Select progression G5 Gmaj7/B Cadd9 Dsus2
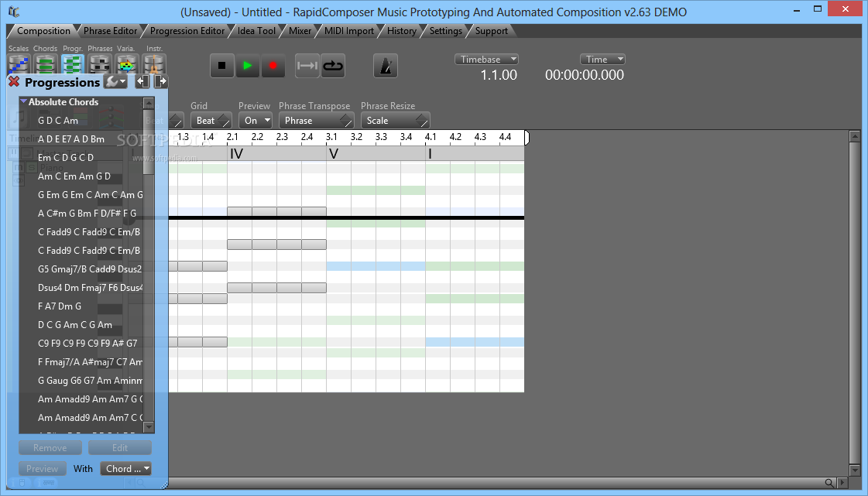This screenshot has width=868, height=496. pyautogui.click(x=90, y=269)
